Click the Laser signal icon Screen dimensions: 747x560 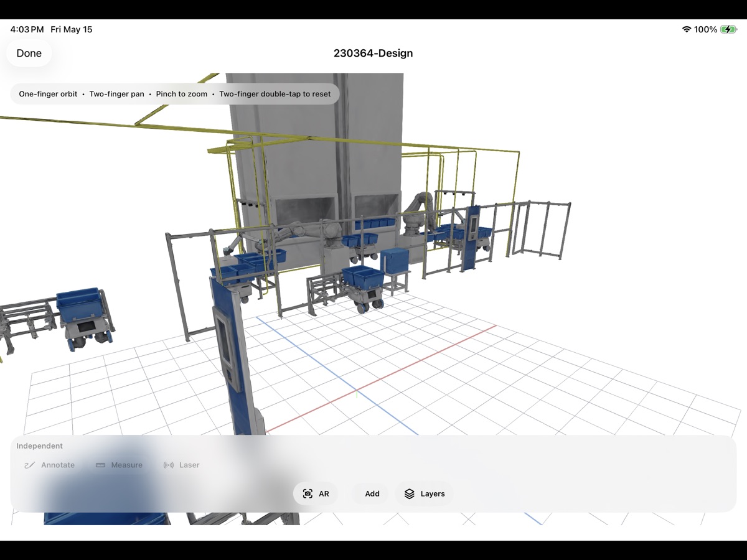[x=169, y=465]
